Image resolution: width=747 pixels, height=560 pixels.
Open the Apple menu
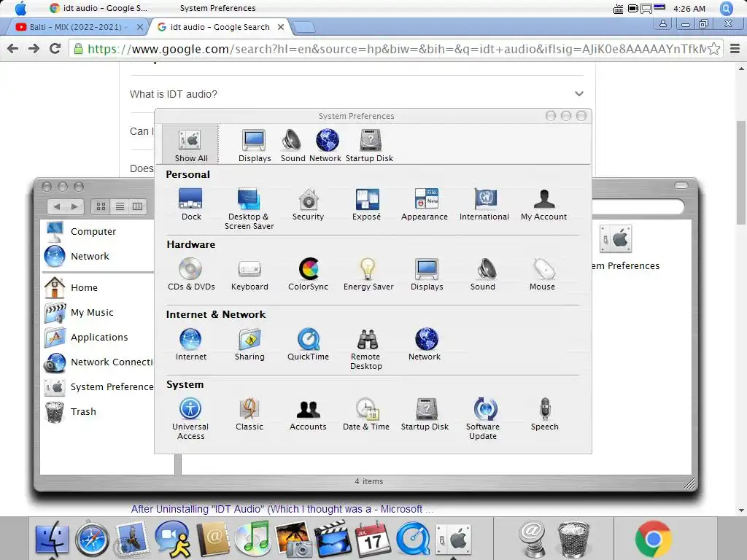coord(21,8)
